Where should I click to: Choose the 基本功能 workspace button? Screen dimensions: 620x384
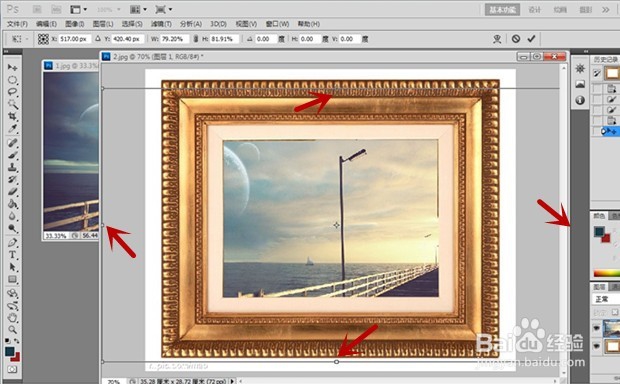tap(502, 9)
